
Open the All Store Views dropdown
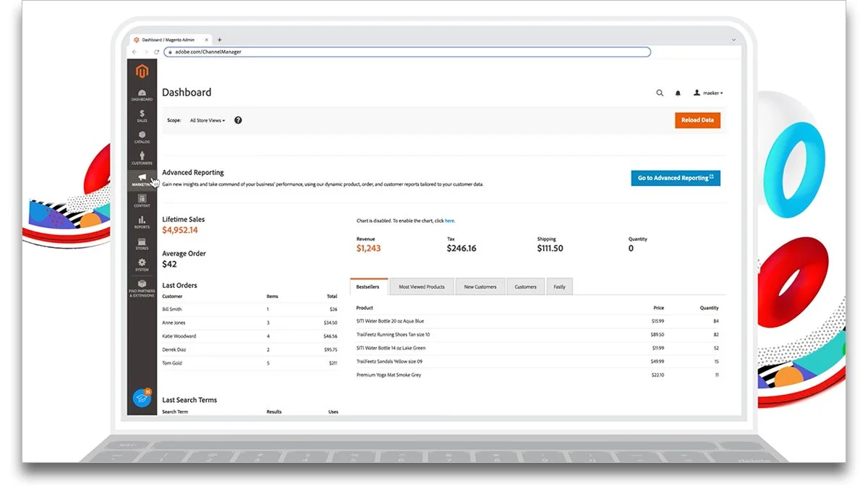point(208,120)
